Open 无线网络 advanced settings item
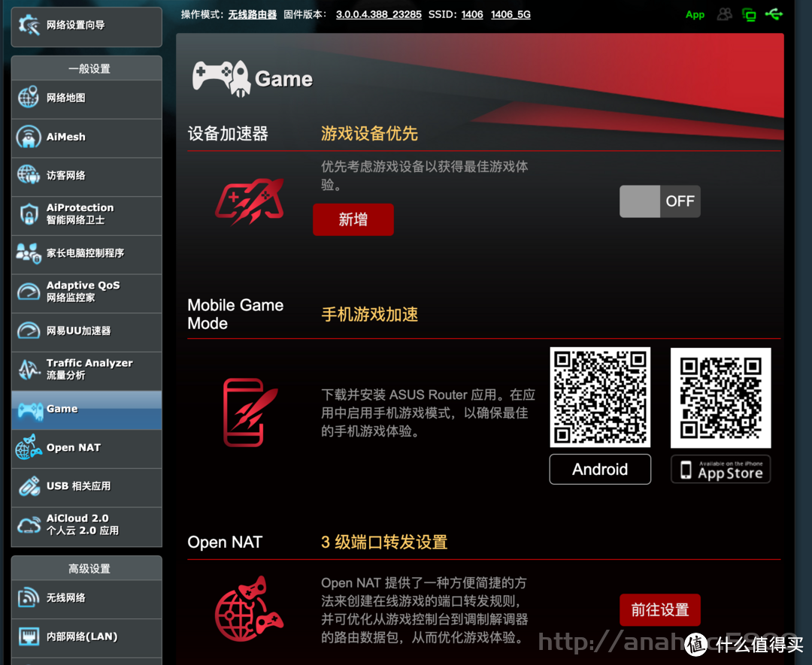This screenshot has width=812, height=665. (86, 598)
